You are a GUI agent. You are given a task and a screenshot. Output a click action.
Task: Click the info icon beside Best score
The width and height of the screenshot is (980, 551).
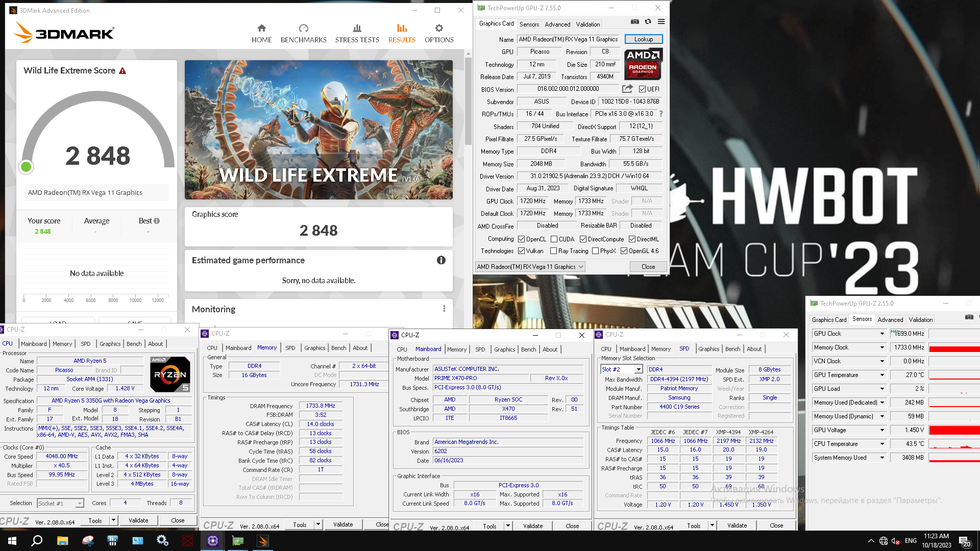[157, 221]
